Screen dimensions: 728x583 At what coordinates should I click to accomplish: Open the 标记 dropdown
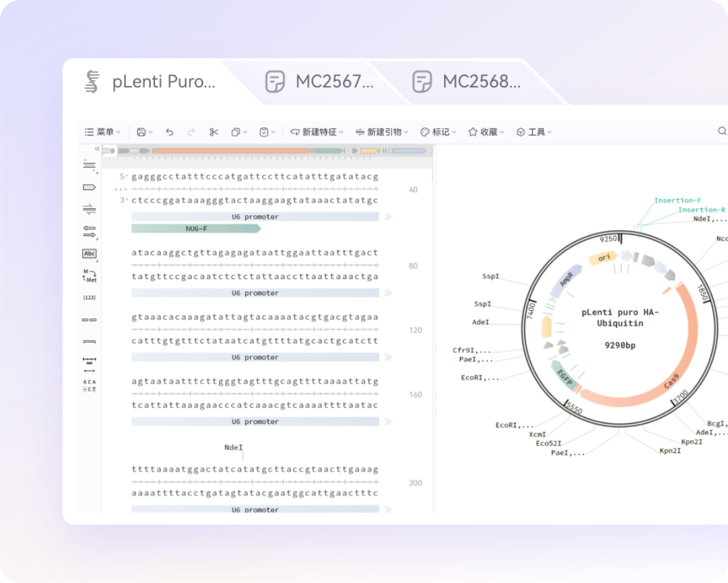tap(438, 132)
